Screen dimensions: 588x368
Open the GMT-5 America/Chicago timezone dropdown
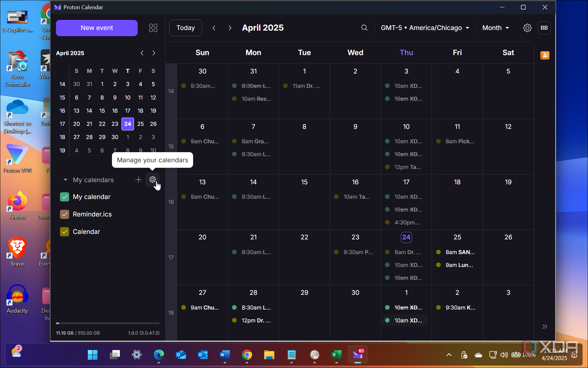point(425,28)
